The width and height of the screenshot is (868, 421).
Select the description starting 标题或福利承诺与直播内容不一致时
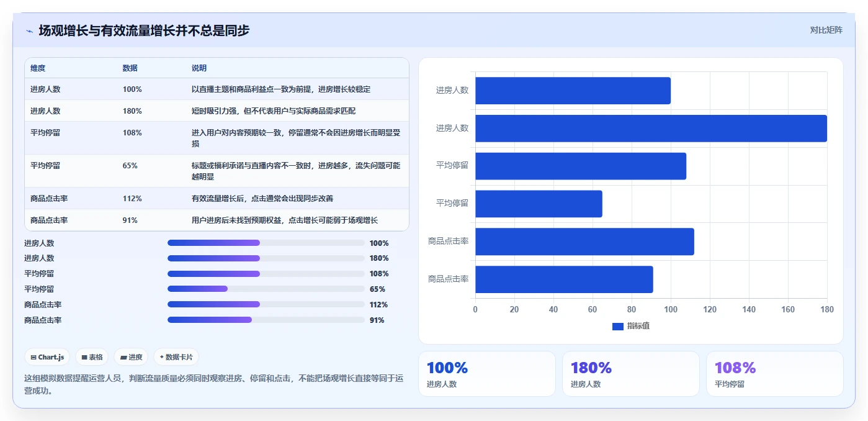click(x=296, y=171)
